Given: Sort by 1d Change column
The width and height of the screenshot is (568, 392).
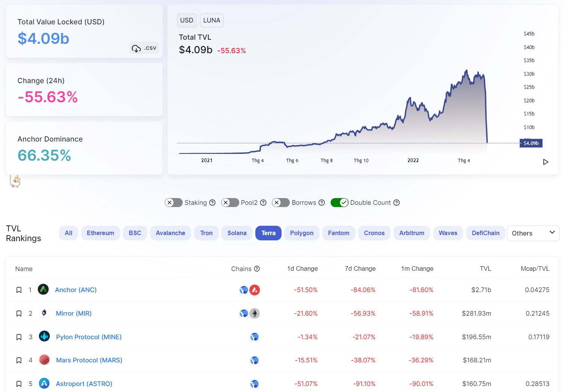Looking at the screenshot, I should point(302,269).
